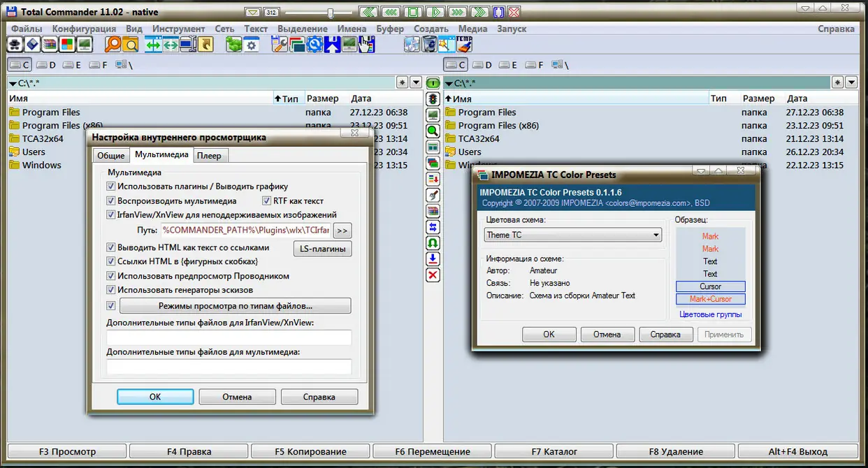Click left panel asterisk favorites button

click(403, 82)
